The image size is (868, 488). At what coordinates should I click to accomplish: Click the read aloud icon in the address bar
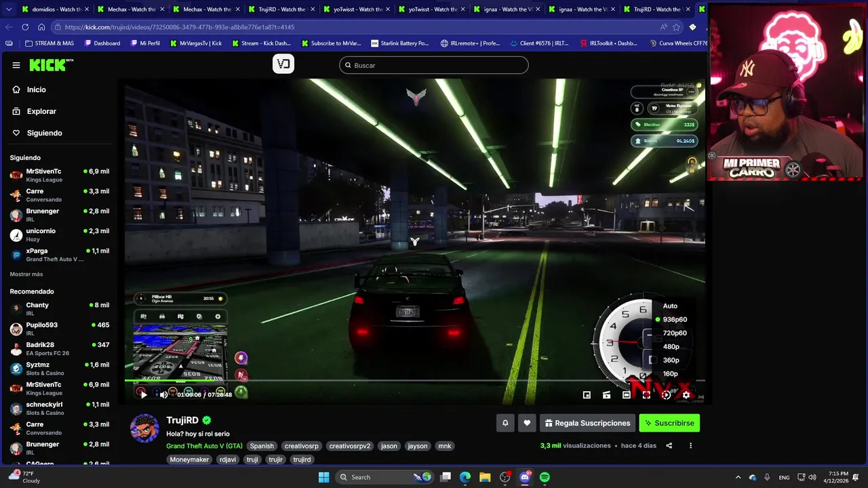[x=663, y=27]
